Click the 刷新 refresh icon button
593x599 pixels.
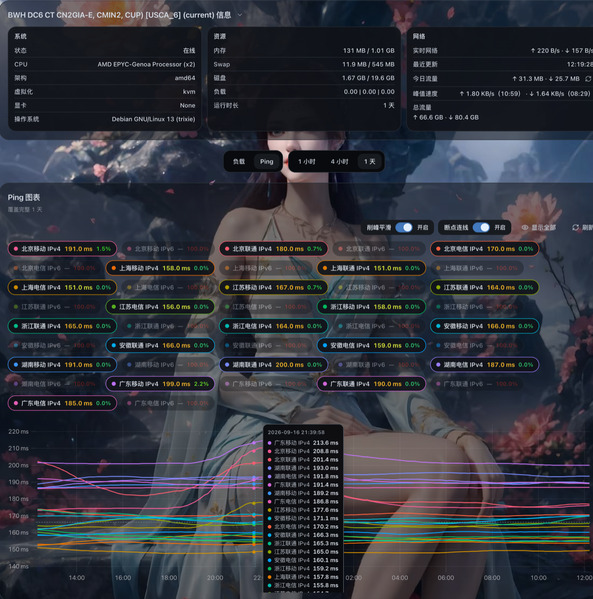click(582, 228)
